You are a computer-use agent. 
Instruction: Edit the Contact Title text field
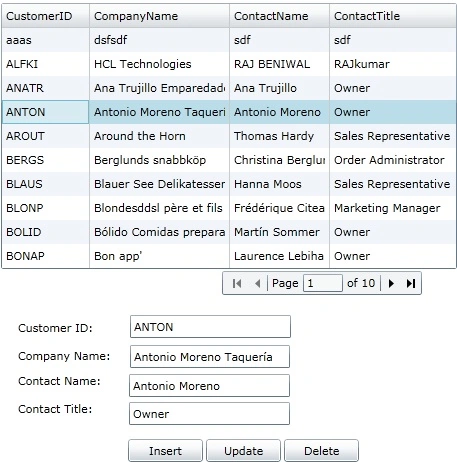click(209, 414)
